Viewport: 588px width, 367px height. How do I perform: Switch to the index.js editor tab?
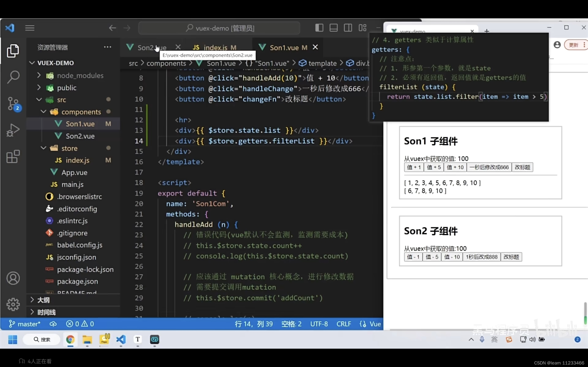[x=215, y=47]
